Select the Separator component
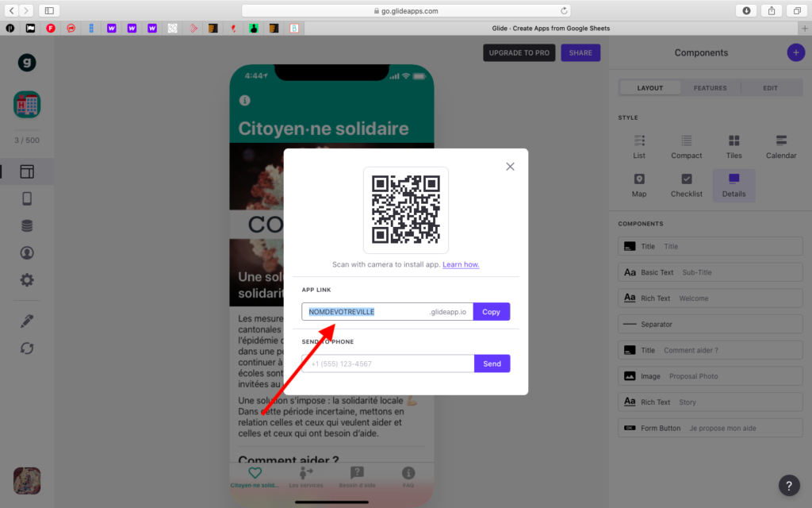The height and width of the screenshot is (508, 812). point(710,324)
